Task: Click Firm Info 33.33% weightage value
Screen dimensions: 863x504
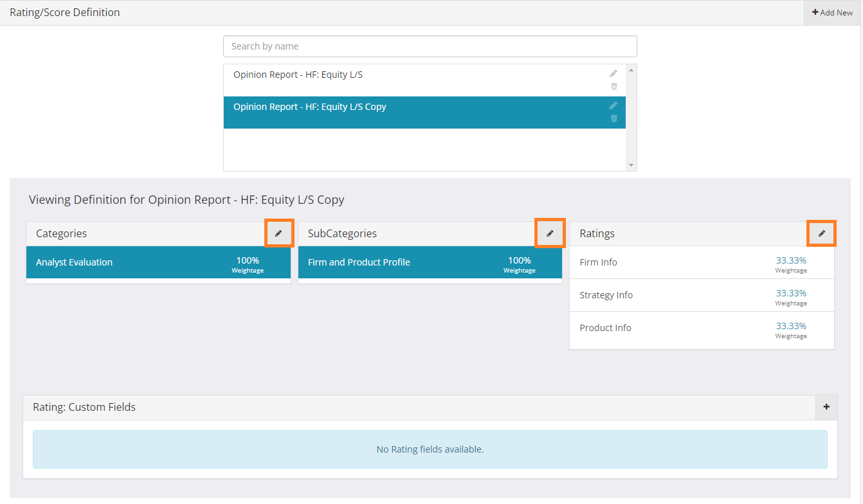Action: click(x=791, y=260)
